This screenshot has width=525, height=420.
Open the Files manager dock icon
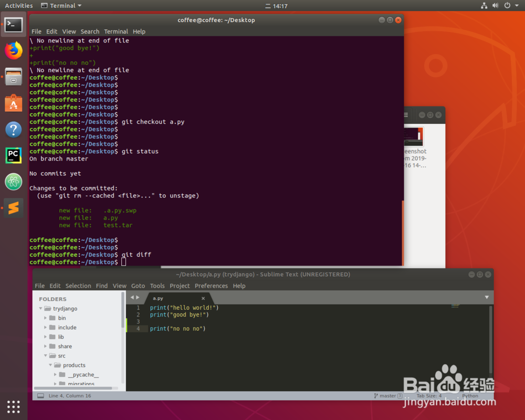(14, 77)
